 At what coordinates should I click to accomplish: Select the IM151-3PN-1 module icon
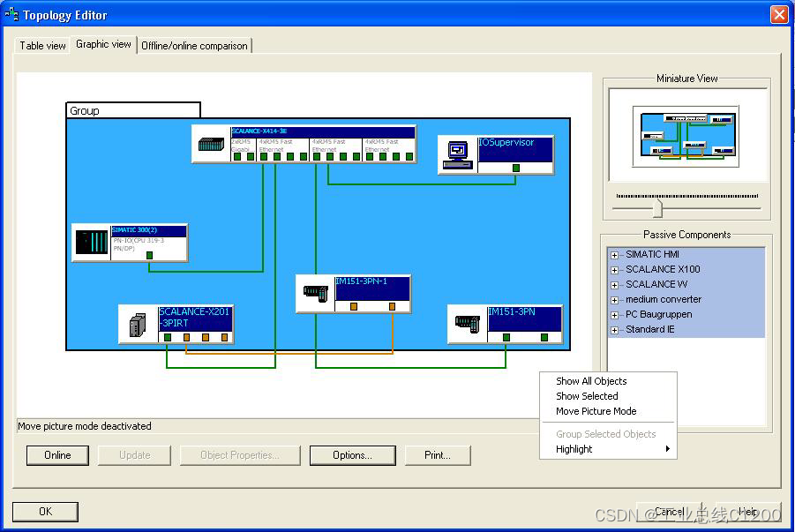(316, 294)
